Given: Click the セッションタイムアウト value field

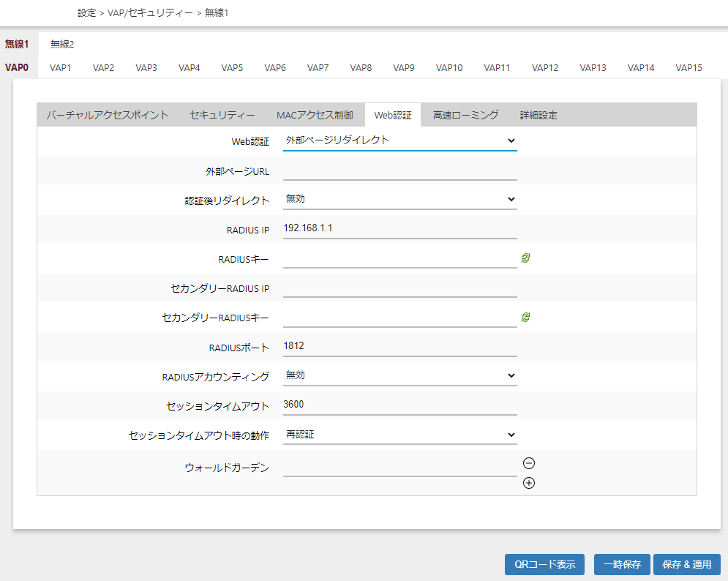Looking at the screenshot, I should tap(399, 405).
